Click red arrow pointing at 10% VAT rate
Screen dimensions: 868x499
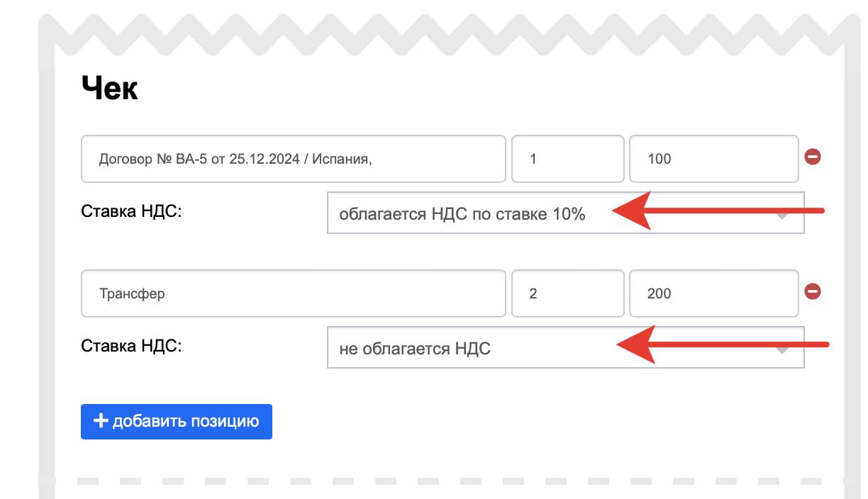click(x=716, y=210)
